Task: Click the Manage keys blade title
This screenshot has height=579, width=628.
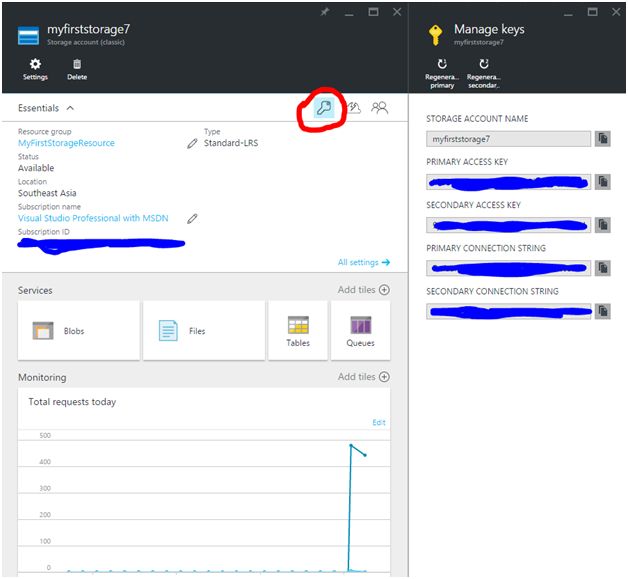Action: [x=489, y=29]
